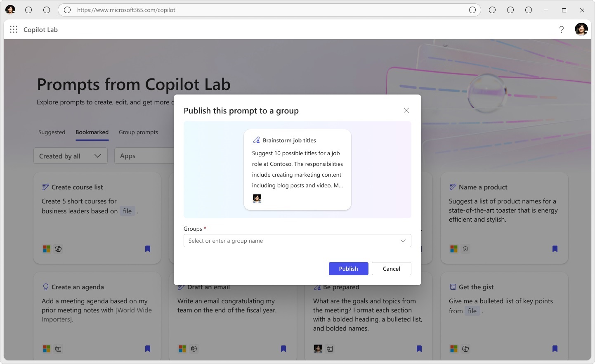This screenshot has height=364, width=595.
Task: Expand the Groups name dropdown chevron
Action: click(403, 241)
